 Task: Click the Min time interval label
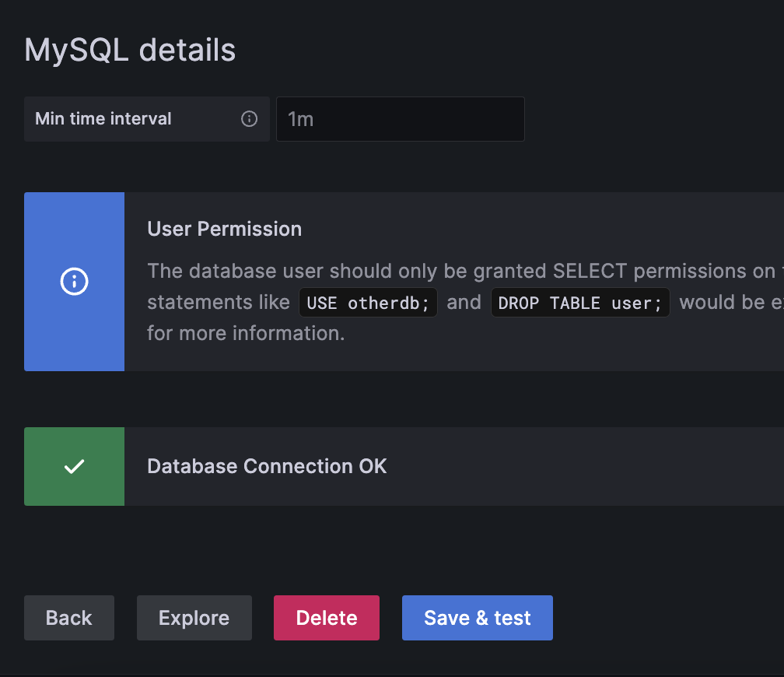(103, 118)
